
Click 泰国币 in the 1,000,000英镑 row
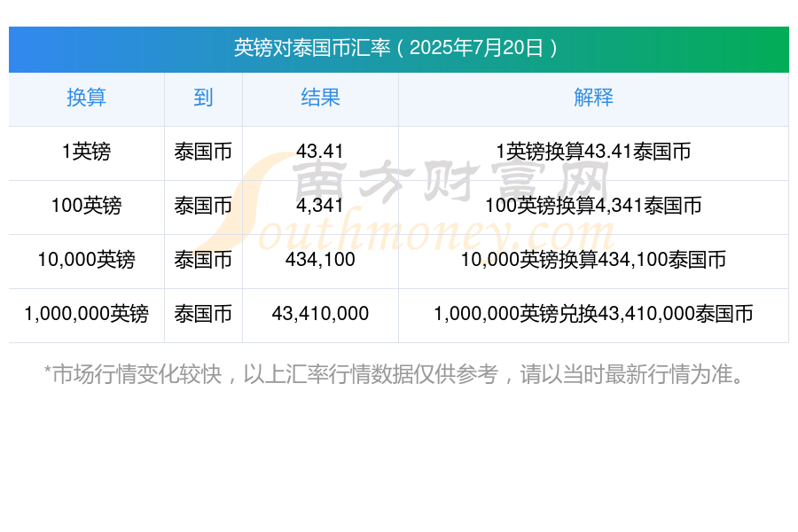coord(203,314)
